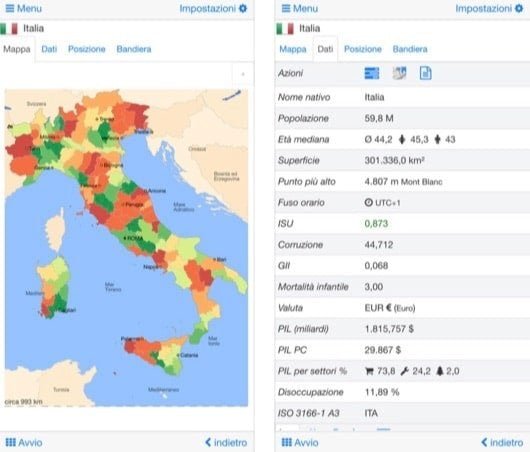Screen dimensions: 530x452
Task: Switch to the Mappa tab in the right screen
Action: (293, 49)
